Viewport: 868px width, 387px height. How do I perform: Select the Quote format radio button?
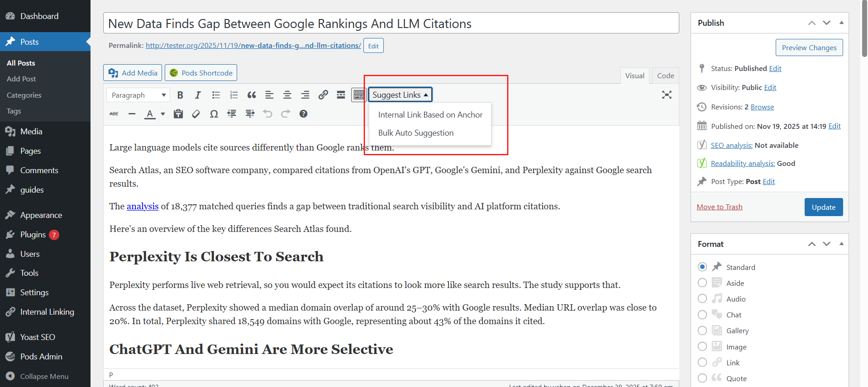(x=702, y=378)
